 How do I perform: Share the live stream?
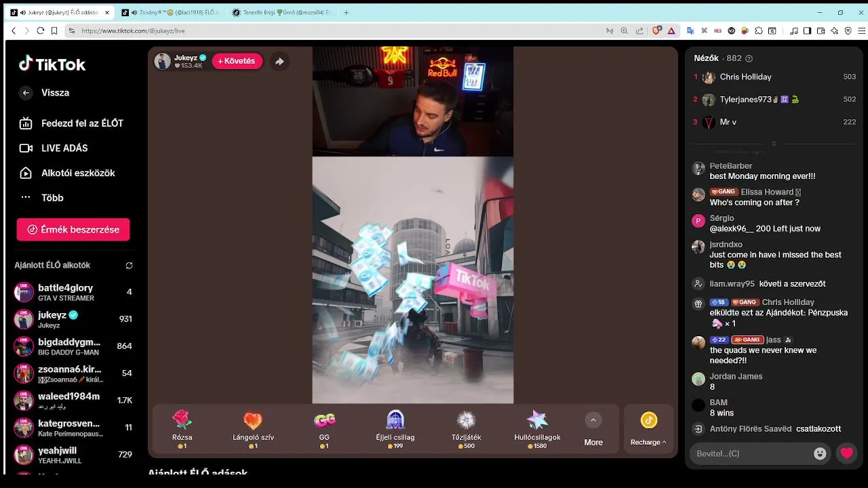pyautogui.click(x=279, y=61)
